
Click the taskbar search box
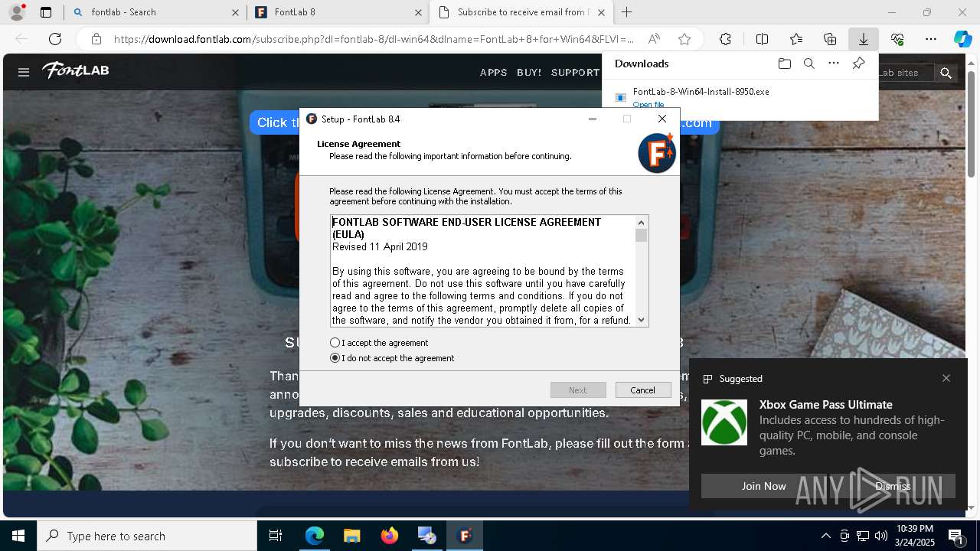pos(147,536)
